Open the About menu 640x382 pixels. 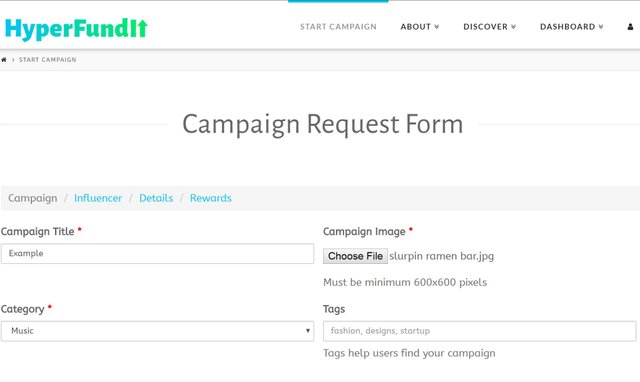coord(420,27)
